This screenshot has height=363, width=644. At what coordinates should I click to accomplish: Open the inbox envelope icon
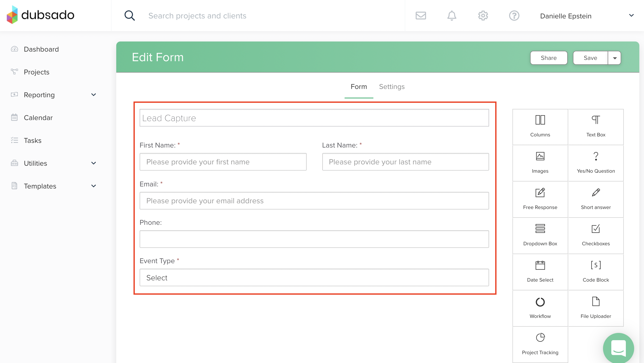point(421,16)
